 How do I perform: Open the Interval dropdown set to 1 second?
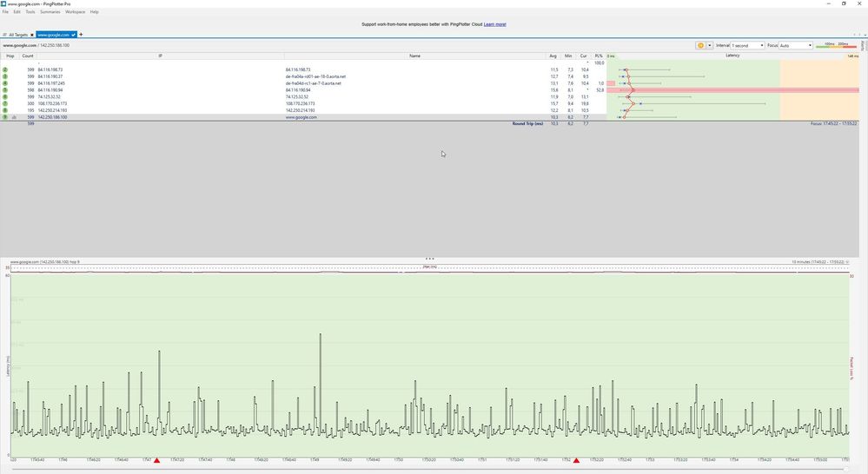(x=746, y=45)
